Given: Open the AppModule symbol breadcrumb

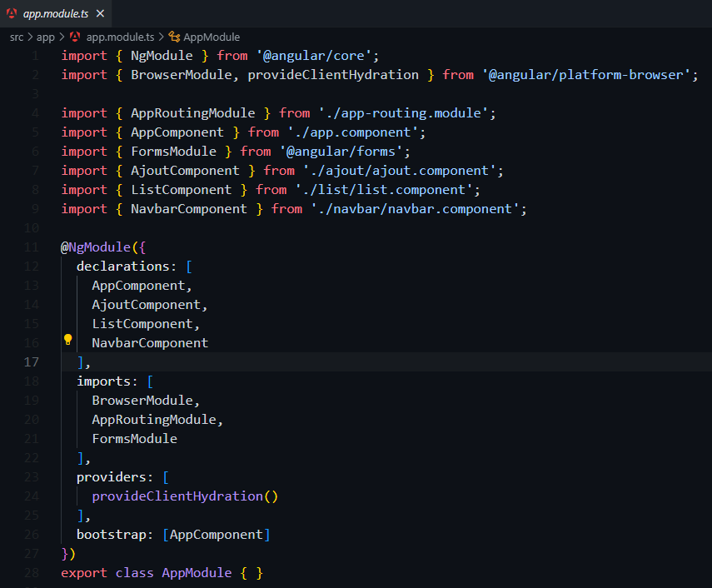Looking at the screenshot, I should click(x=212, y=37).
